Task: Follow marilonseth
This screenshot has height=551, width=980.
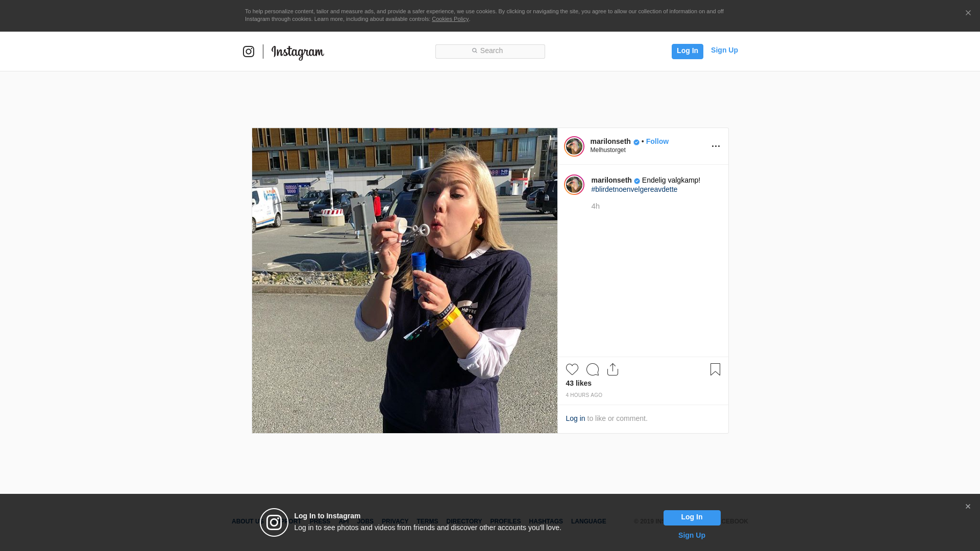Action: point(657,141)
